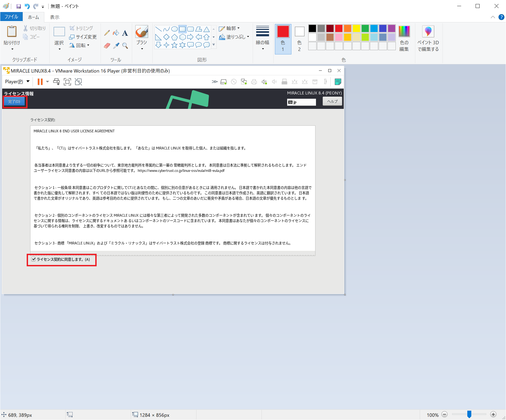Click the VMware printer device icon
The image size is (506, 420).
click(254, 82)
